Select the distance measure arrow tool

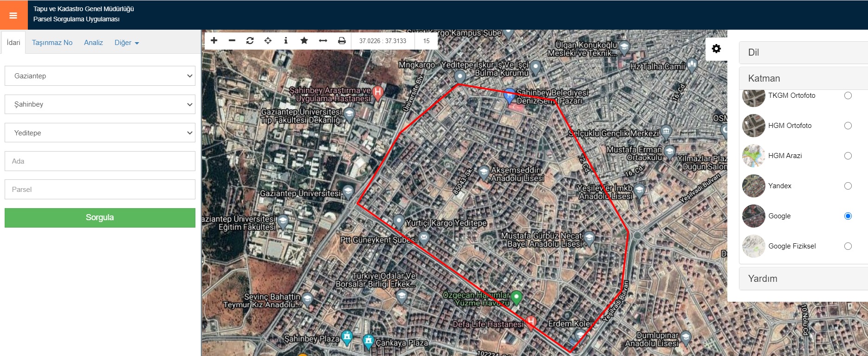coord(323,41)
